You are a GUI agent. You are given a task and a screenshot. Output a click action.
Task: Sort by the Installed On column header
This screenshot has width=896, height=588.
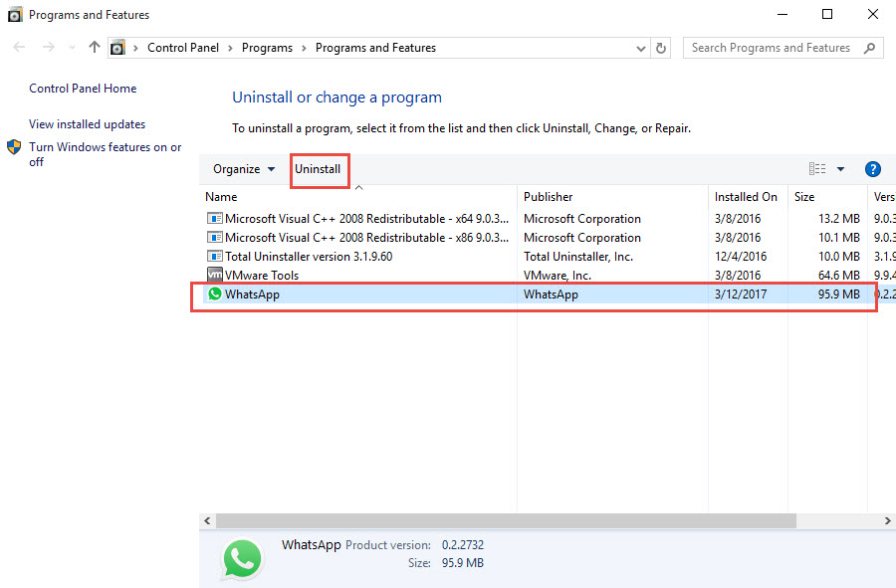(x=746, y=197)
